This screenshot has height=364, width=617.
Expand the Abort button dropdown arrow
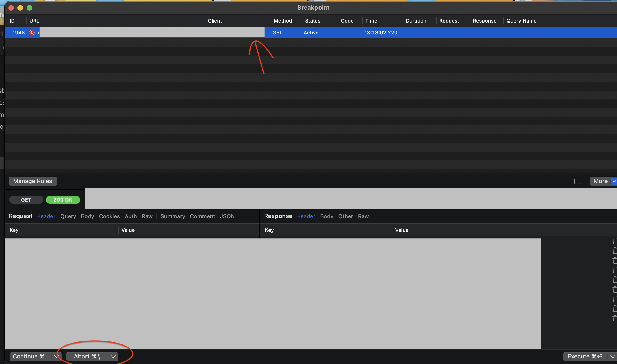tap(113, 356)
